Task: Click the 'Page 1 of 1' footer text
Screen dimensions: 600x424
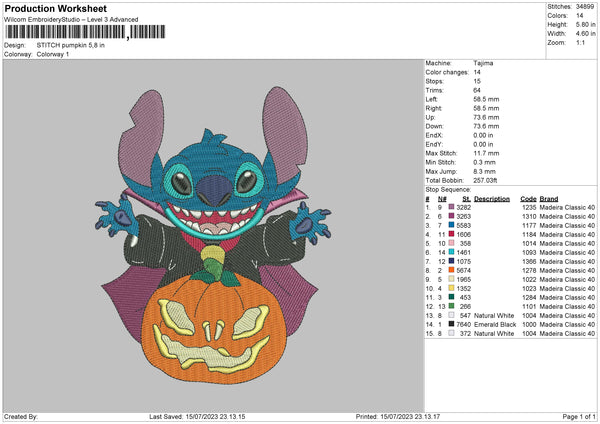Action: pyautogui.click(x=579, y=417)
